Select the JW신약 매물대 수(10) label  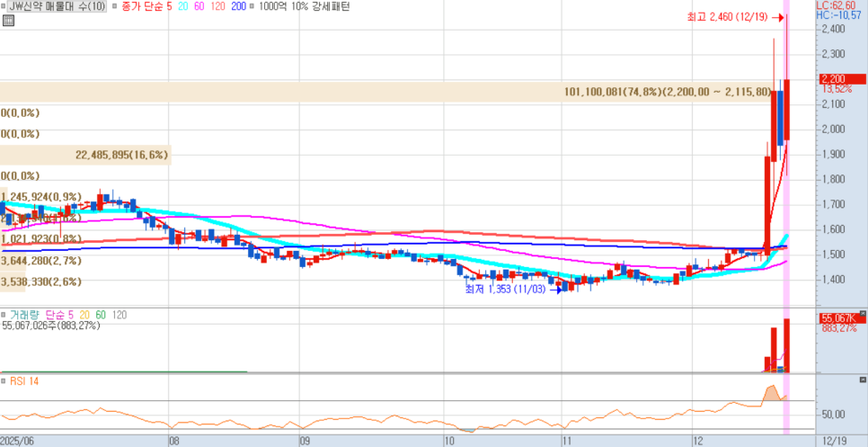point(57,6)
